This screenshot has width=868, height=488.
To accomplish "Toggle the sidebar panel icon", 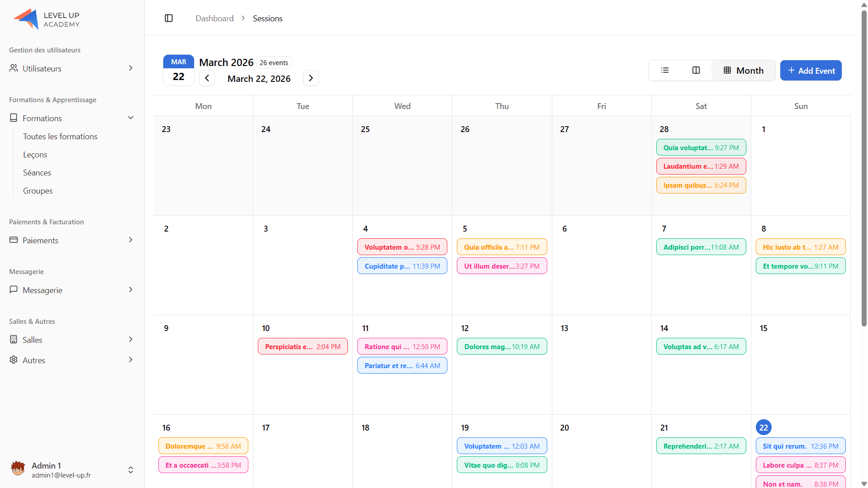I will 169,18.
